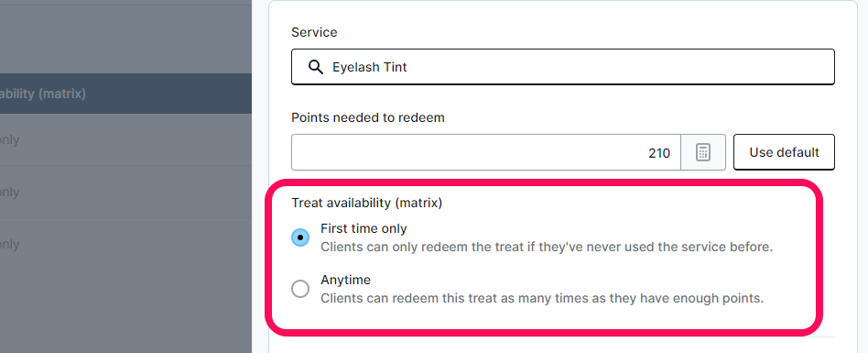The height and width of the screenshot is (353, 868).
Task: Click the "Points needed to redeem" label
Action: 368,117
